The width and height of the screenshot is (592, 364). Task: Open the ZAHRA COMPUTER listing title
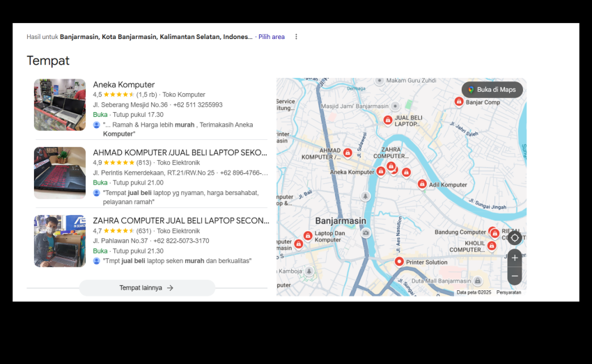pos(181,221)
